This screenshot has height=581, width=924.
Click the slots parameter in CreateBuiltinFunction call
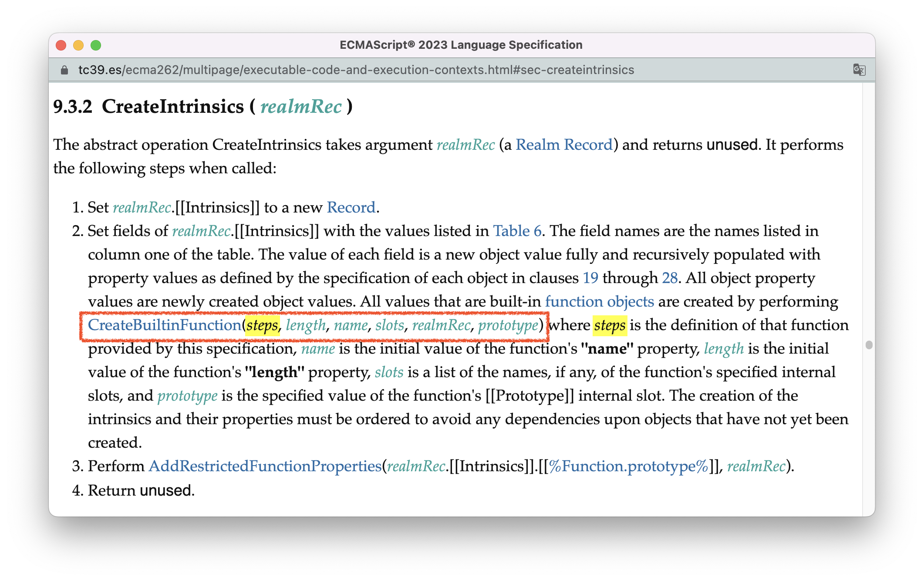(x=390, y=325)
